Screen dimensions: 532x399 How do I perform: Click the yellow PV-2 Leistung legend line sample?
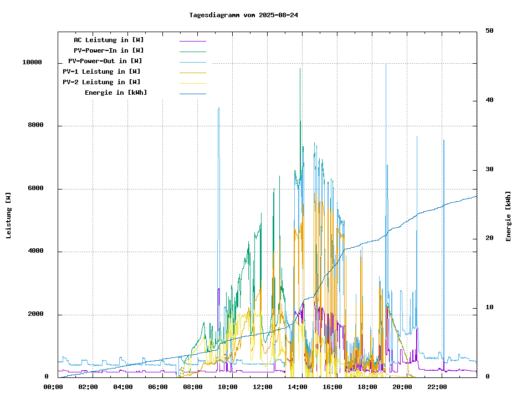192,83
